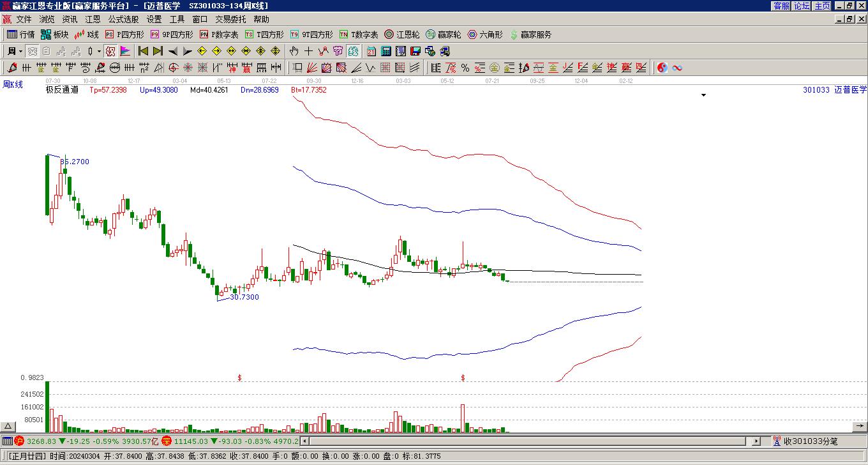Click the black left arrow icon
Image resolution: width=868 pixels, height=465 pixels.
point(173,51)
